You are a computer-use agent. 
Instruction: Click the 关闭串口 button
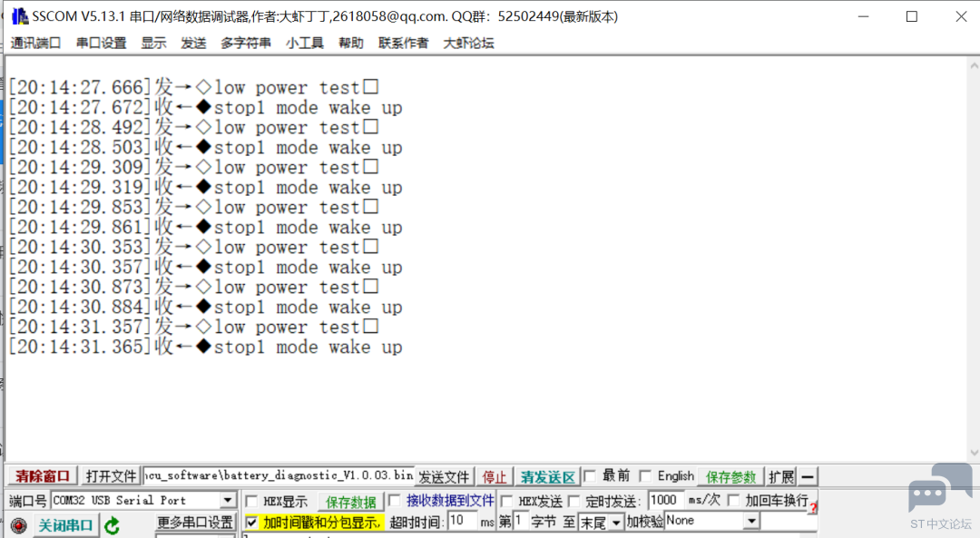coord(65,525)
